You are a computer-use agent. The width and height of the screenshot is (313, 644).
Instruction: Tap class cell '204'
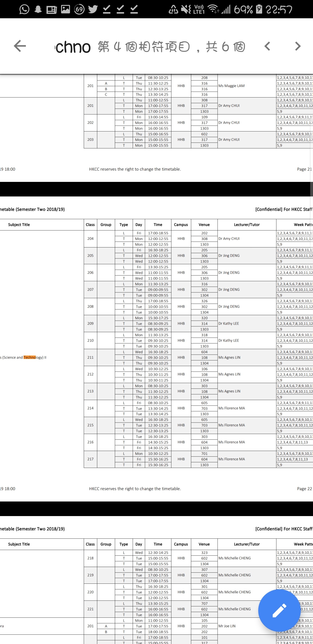pos(90,239)
